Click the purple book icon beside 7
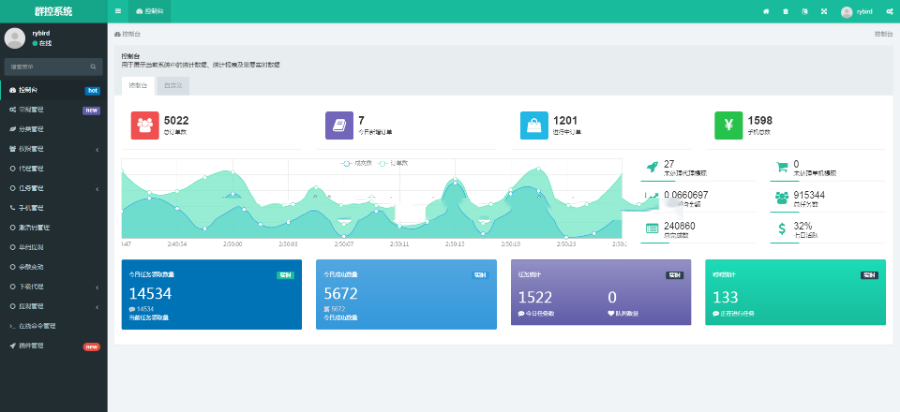Screen dimensions: 900x412 (x=339, y=125)
